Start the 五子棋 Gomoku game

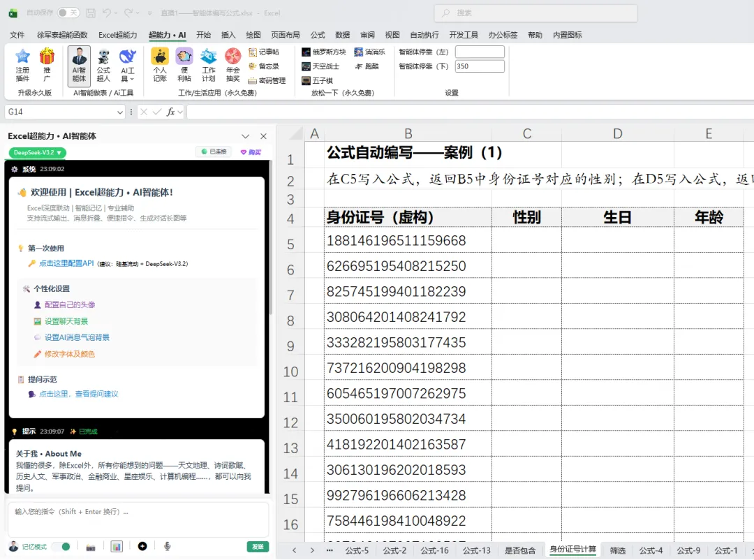point(317,81)
